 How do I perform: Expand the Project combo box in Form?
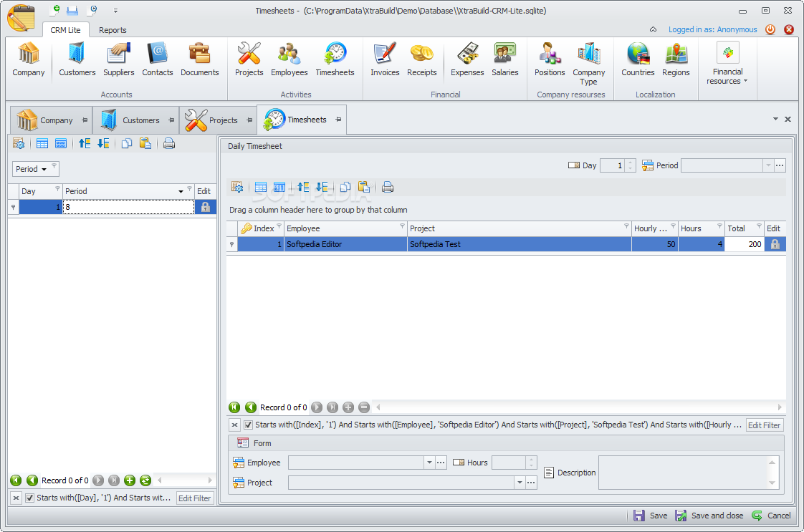click(520, 483)
